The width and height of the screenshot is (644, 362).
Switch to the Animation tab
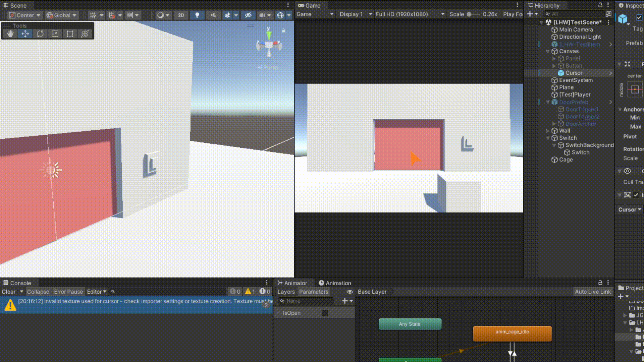[x=335, y=283]
